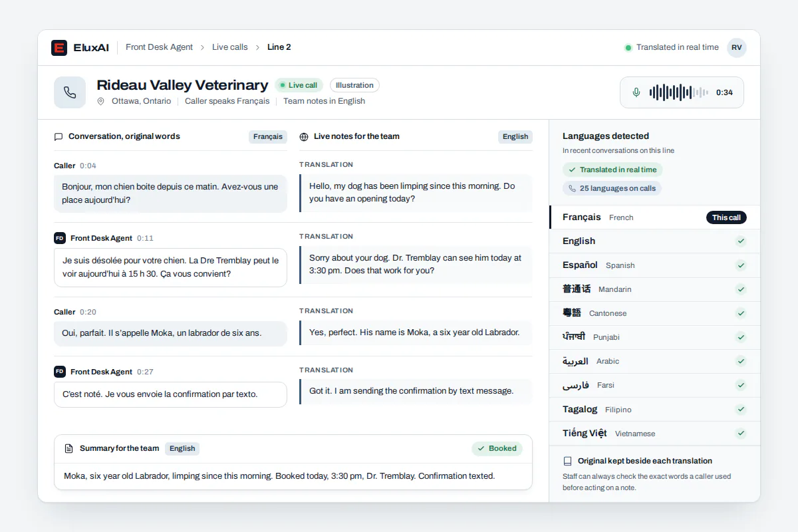Toggle the Tiếng Việt language checkmark
The width and height of the screenshot is (798, 532).
(741, 434)
